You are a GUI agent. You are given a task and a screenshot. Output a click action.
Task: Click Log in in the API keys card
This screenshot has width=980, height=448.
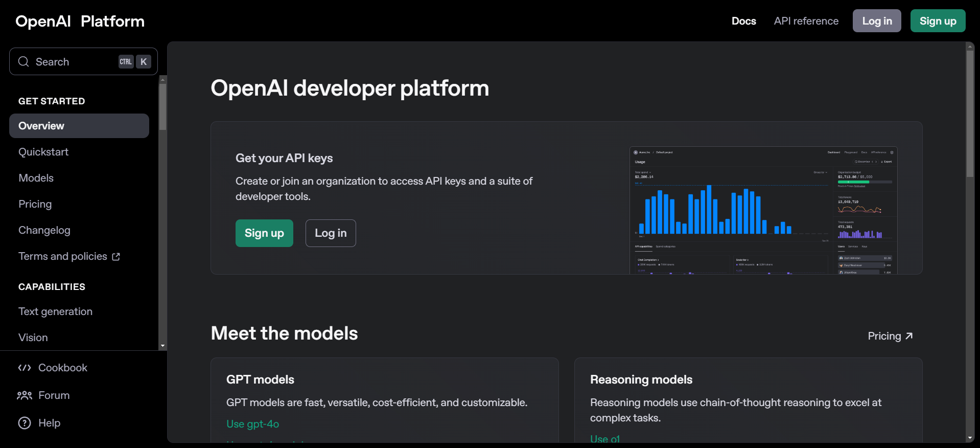[331, 233]
